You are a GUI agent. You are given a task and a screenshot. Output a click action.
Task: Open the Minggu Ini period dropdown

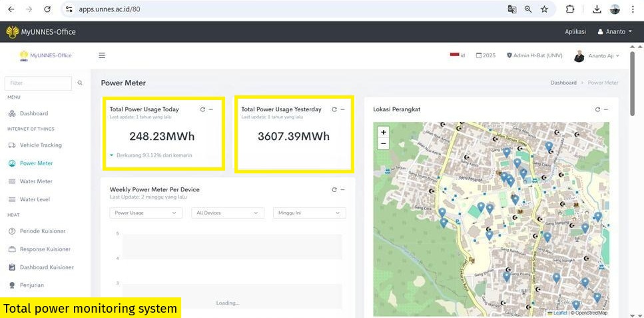coord(309,213)
